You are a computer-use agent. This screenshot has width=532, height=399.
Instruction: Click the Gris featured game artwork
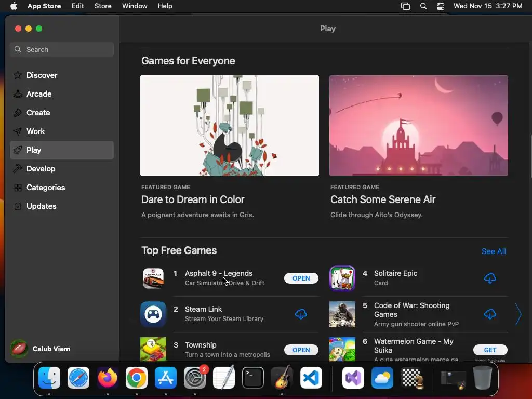click(x=229, y=125)
